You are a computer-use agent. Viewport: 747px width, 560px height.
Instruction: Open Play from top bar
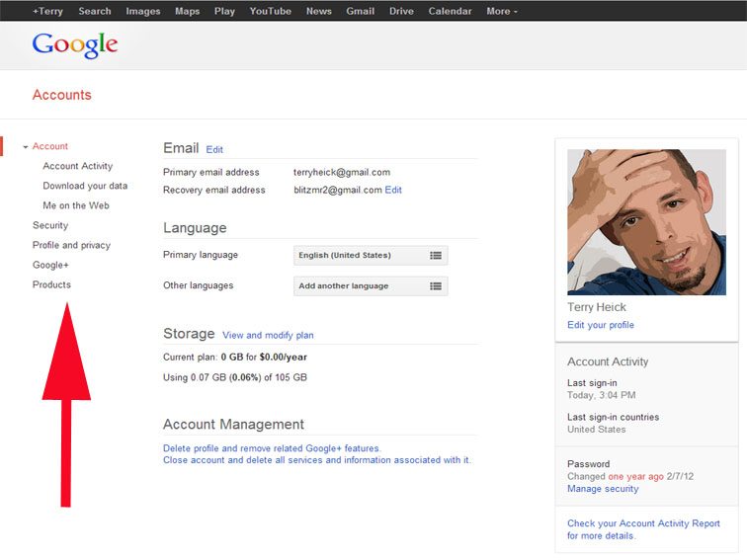pyautogui.click(x=224, y=11)
